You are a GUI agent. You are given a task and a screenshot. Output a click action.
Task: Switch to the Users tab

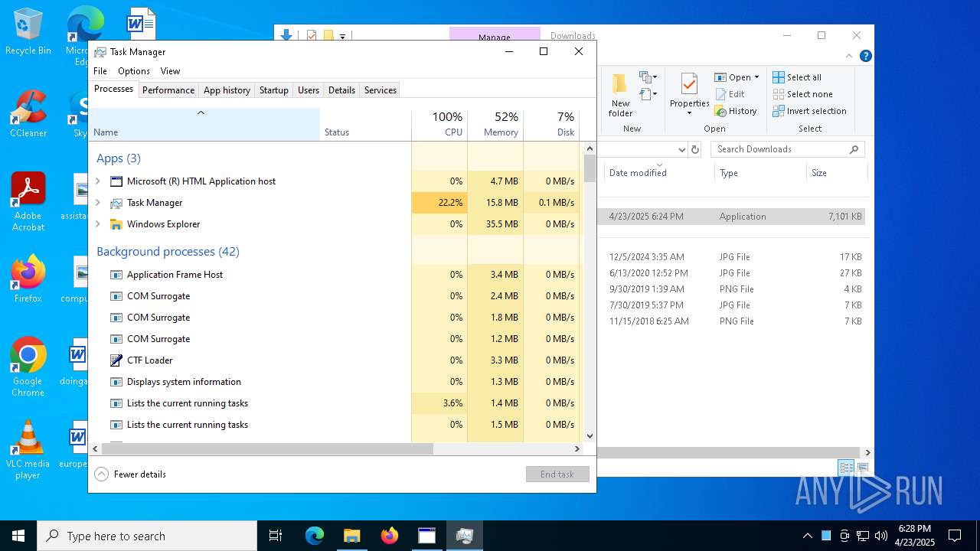click(309, 90)
